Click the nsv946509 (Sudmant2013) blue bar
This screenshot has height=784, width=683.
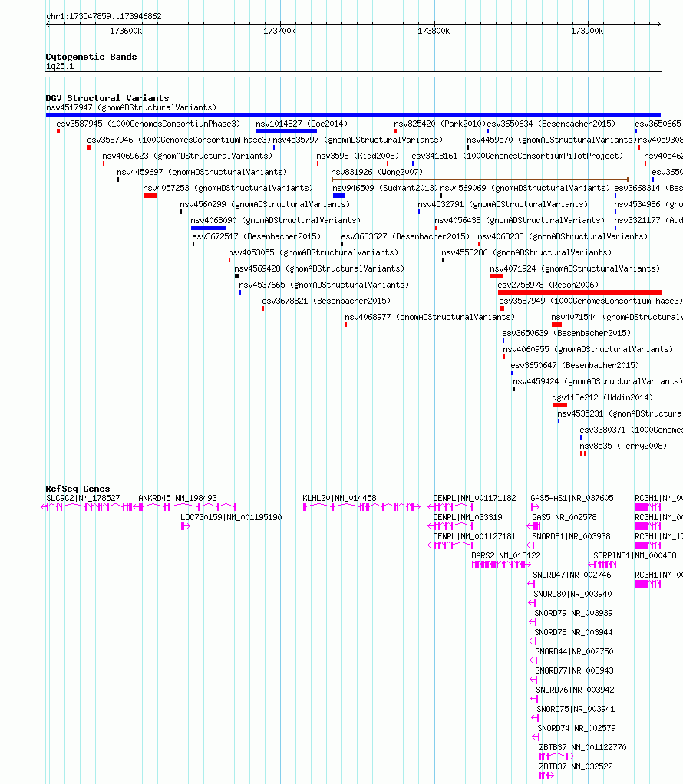click(338, 196)
